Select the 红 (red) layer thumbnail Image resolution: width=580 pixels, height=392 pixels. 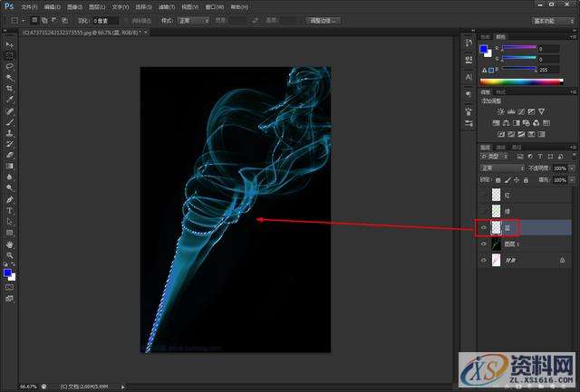pos(496,195)
